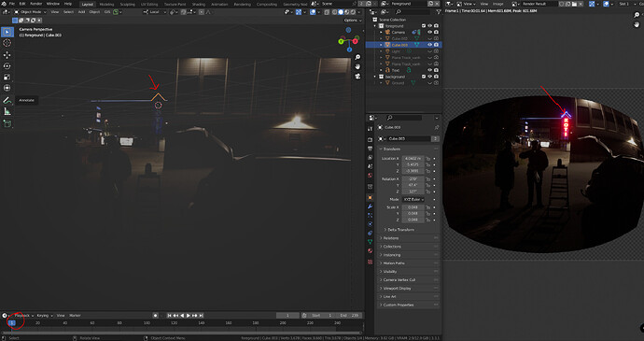Hide Cube.003 with its eye icon
Screen dimensions: 644x341
click(429, 45)
